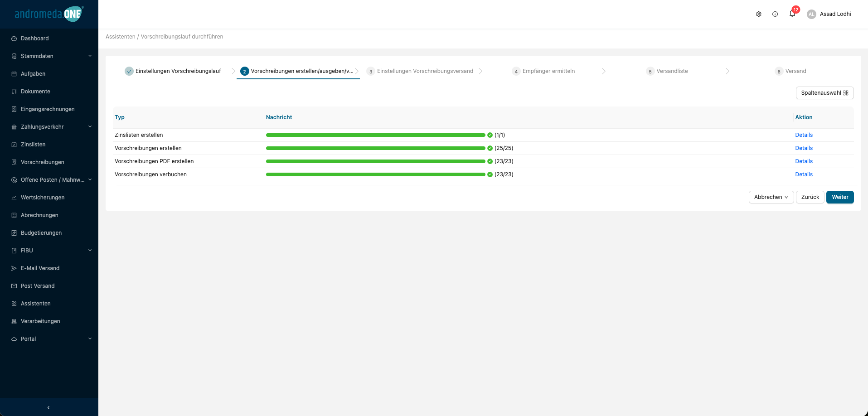Open the Spaltenauswahl column selector

(824, 93)
